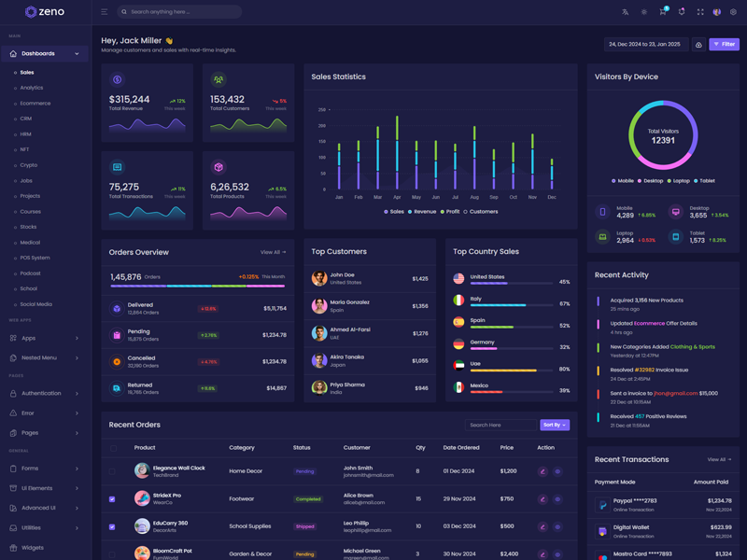Image resolution: width=747 pixels, height=560 pixels.
Task: Open the Sort By dropdown
Action: (x=554, y=425)
